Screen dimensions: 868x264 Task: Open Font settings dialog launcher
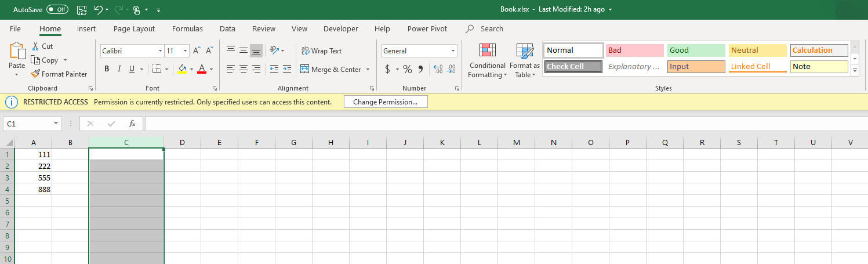215,88
